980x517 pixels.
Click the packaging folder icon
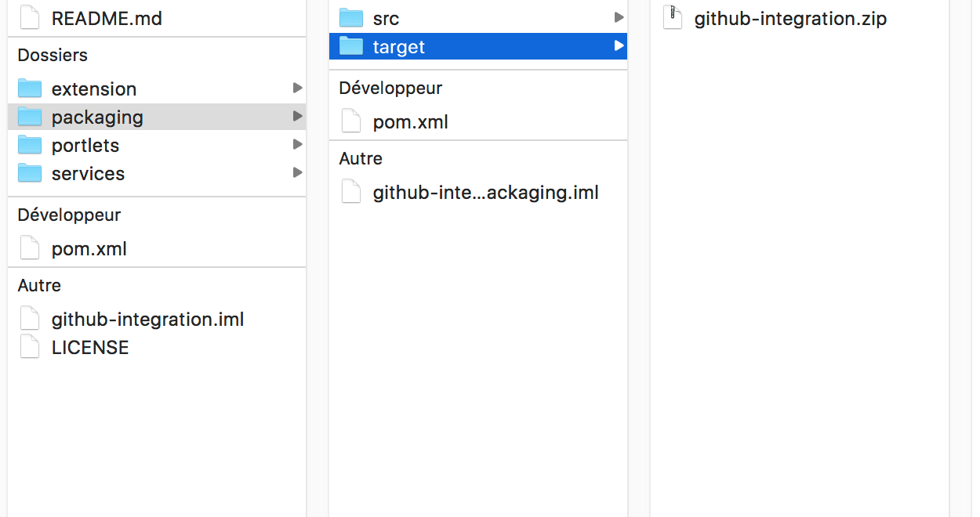(x=30, y=117)
